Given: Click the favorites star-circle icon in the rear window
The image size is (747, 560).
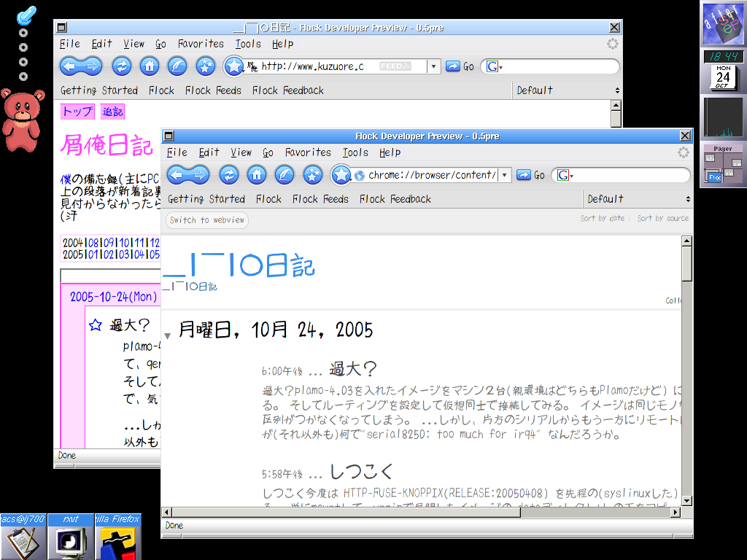Looking at the screenshot, I should coord(205,66).
